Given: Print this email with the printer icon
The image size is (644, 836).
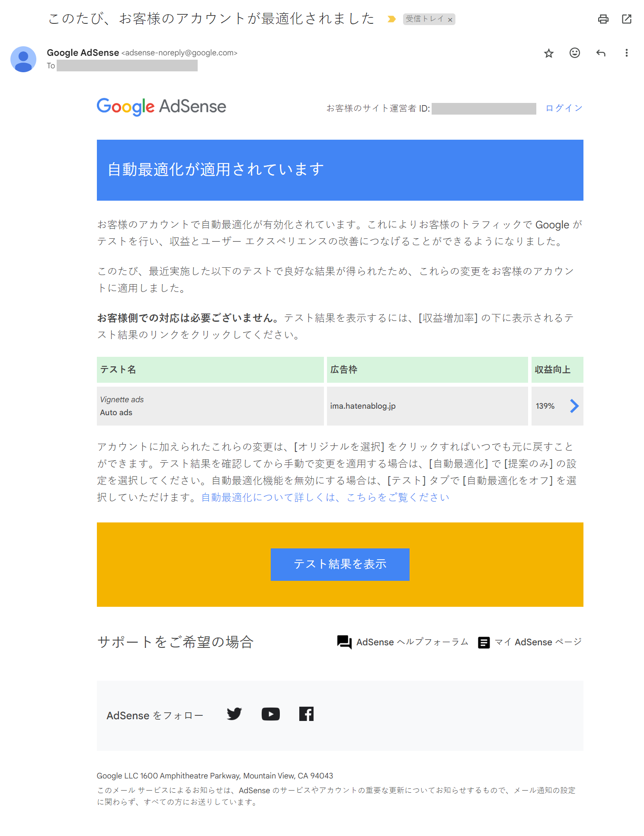Looking at the screenshot, I should (x=603, y=19).
